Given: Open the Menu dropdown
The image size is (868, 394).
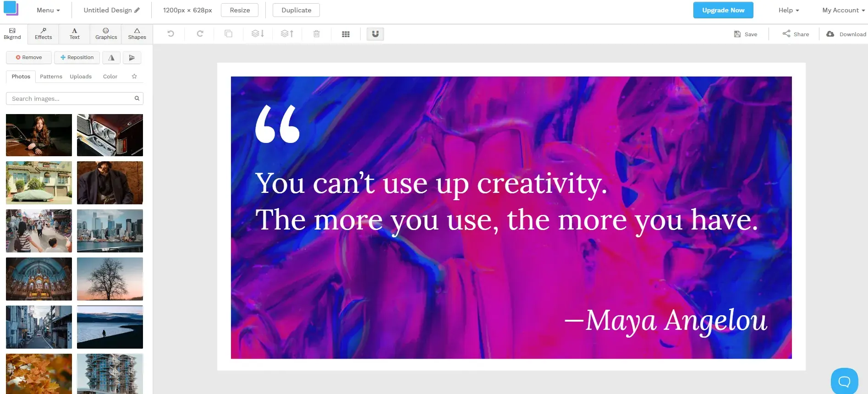Looking at the screenshot, I should 48,10.
